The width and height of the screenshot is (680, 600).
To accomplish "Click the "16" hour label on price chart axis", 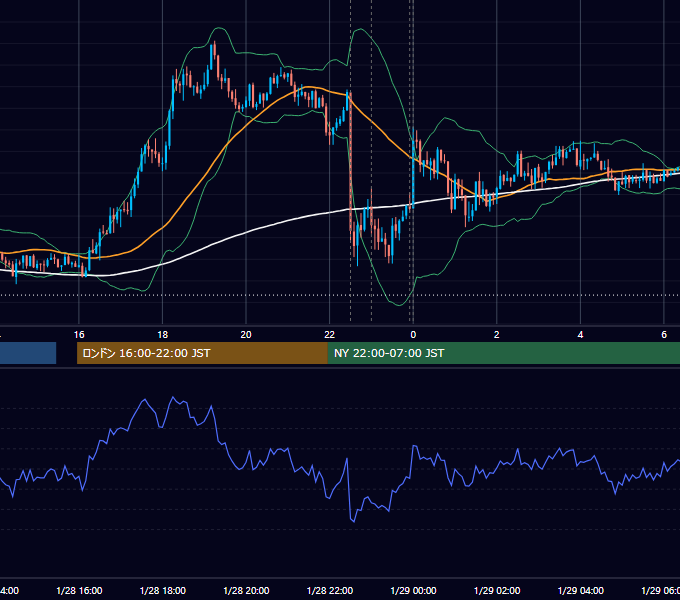I will coord(79,335).
